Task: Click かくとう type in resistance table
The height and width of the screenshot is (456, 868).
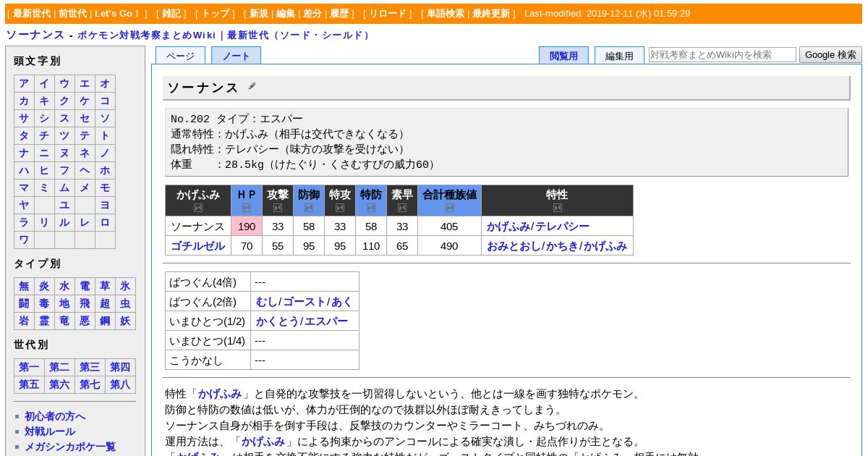Action: [x=277, y=321]
